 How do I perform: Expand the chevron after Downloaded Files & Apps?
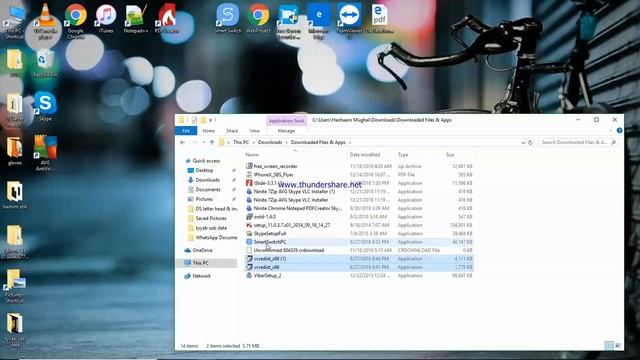tap(350, 142)
